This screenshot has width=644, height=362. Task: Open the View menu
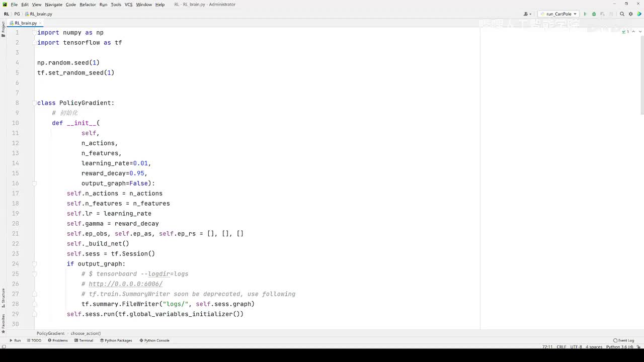pos(37,5)
